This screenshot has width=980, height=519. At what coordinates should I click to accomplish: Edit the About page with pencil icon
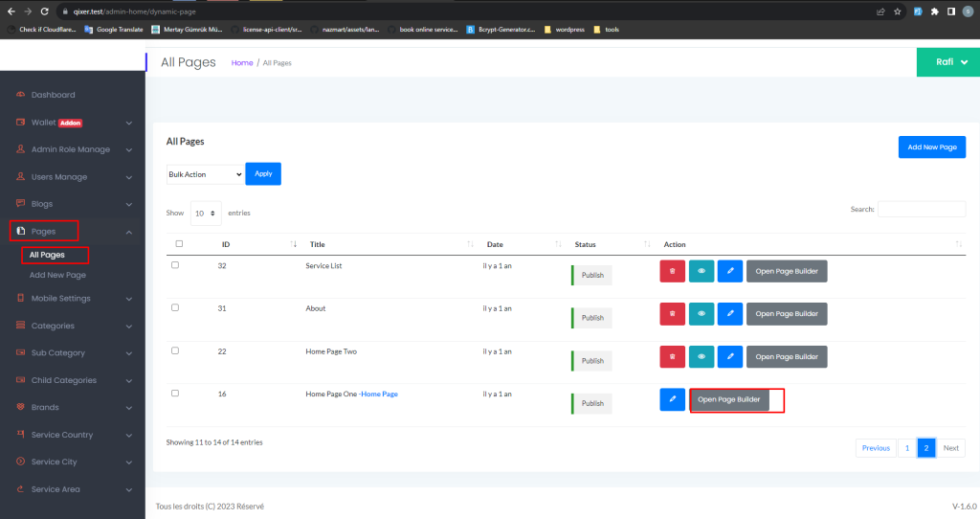(x=730, y=314)
